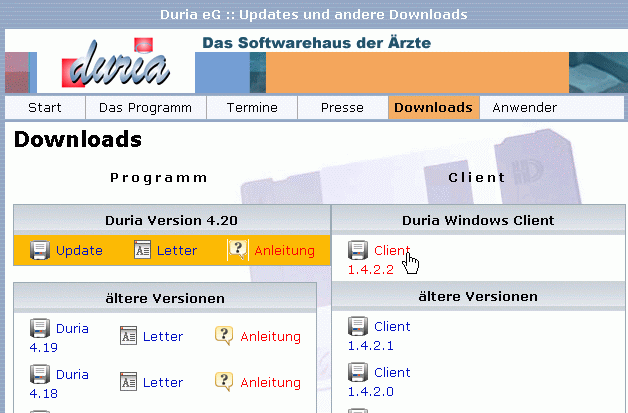Click the Duria logo image

tap(115, 62)
